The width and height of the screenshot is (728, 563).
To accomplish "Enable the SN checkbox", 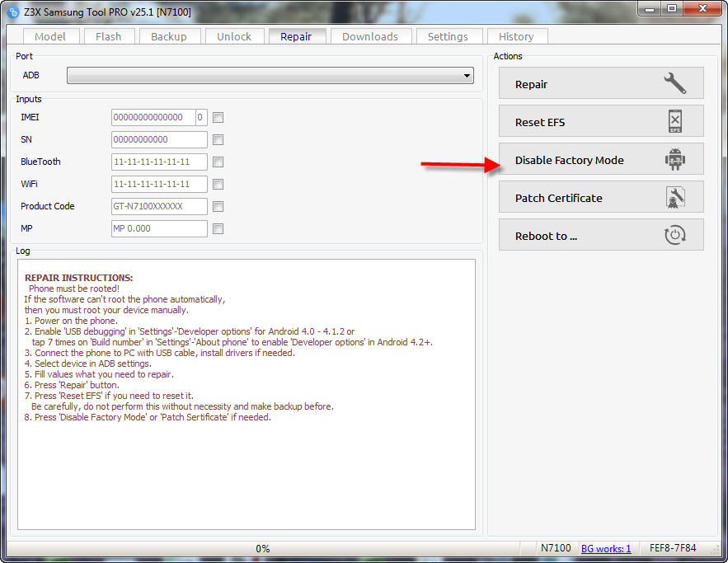I will 218,139.
